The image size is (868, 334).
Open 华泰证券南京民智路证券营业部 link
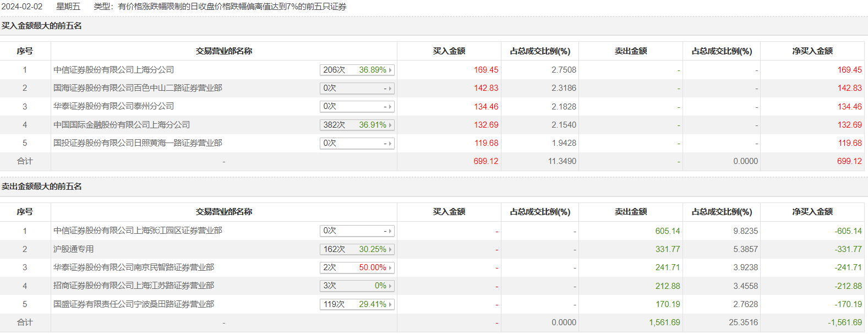(x=134, y=267)
